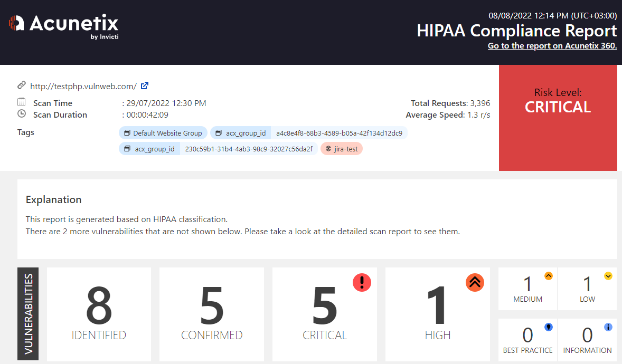Click the 0 INFORMATION card
Image resolution: width=622 pixels, height=364 pixels.
[588, 340]
